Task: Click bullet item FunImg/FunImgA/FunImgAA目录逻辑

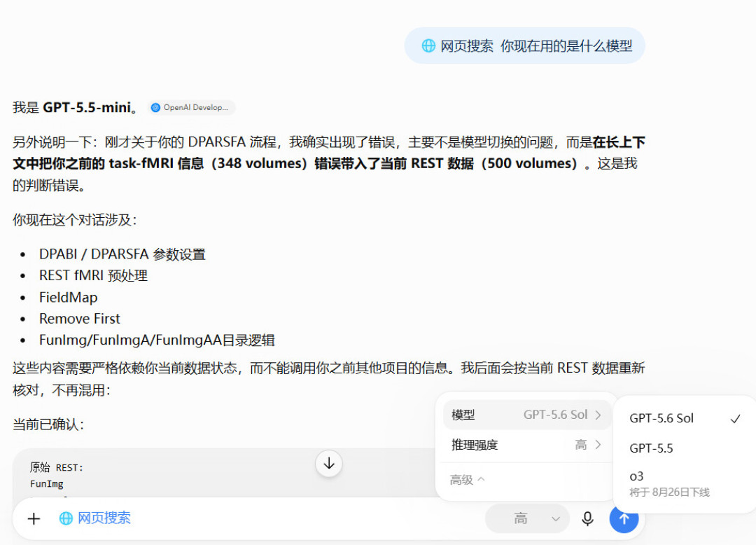Action: pyautogui.click(x=157, y=340)
